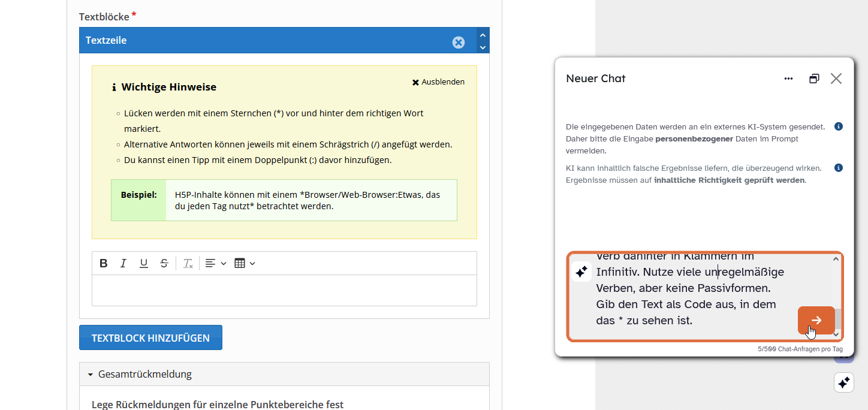Toggle underline formatting button
This screenshot has width=868, height=410.
tap(144, 263)
